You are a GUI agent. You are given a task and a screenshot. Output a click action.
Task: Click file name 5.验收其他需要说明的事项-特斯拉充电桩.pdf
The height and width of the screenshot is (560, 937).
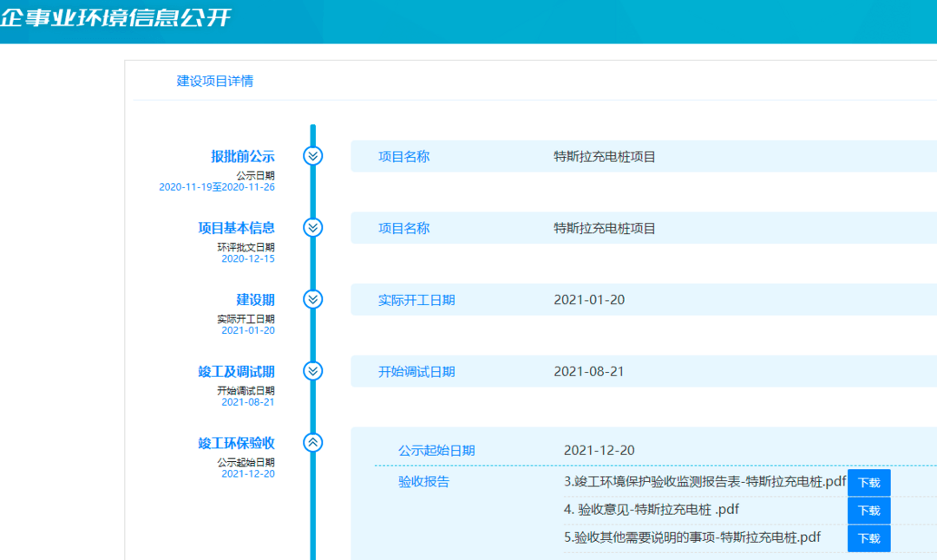692,537
